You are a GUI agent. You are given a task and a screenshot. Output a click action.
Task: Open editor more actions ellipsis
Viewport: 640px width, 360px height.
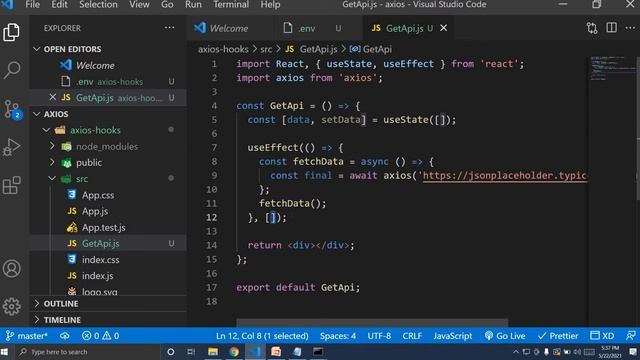pyautogui.click(x=630, y=28)
